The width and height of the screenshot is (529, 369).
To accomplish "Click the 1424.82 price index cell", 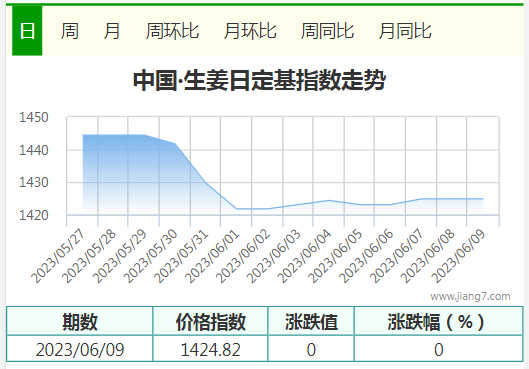I will (x=211, y=349).
